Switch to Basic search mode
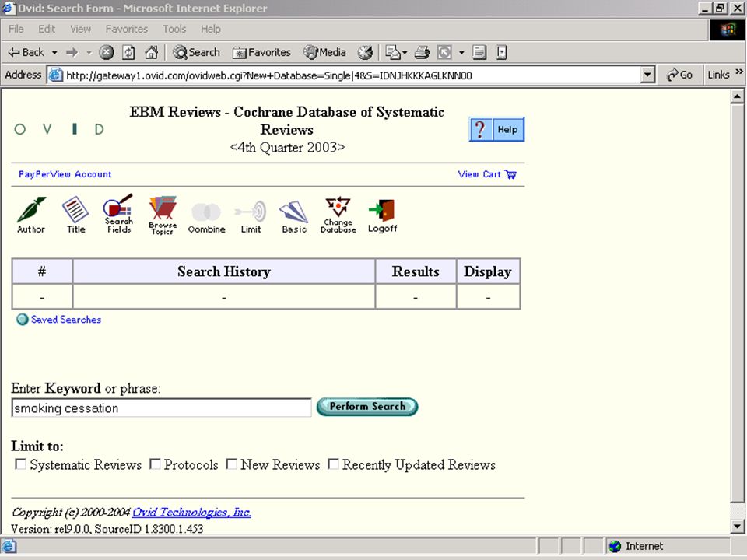Image resolution: width=747 pixels, height=560 pixels. 294,217
